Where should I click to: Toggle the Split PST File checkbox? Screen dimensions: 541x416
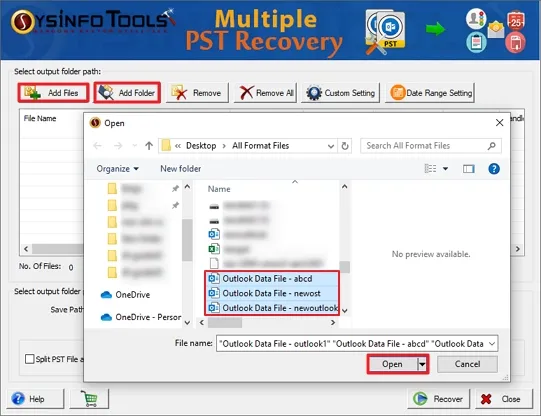[x=30, y=359]
